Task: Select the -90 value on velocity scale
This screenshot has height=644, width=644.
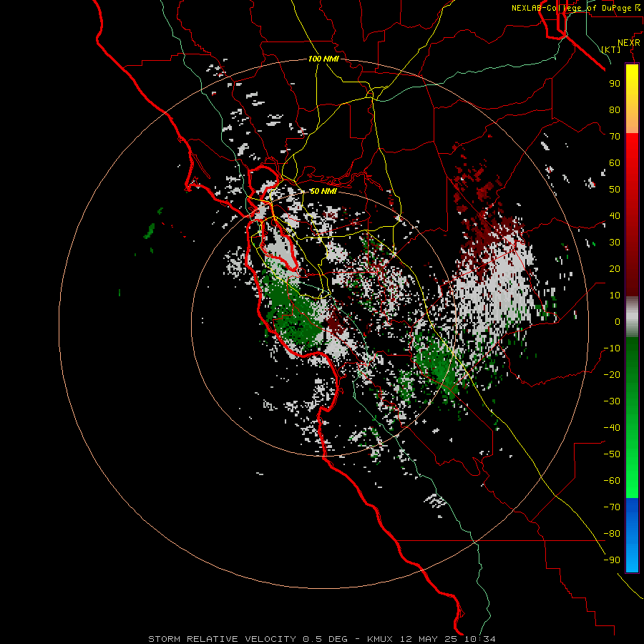Action: 612,560
